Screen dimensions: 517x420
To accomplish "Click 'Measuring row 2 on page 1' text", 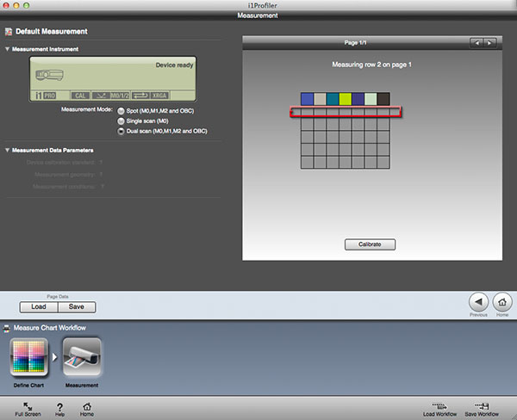I will (371, 65).
